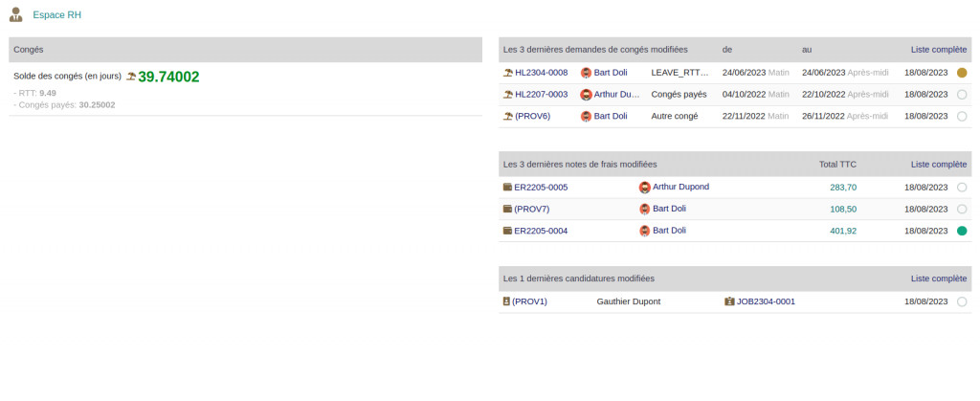Click Arthur Du... avatar in HL2207-0003 row

click(x=587, y=95)
